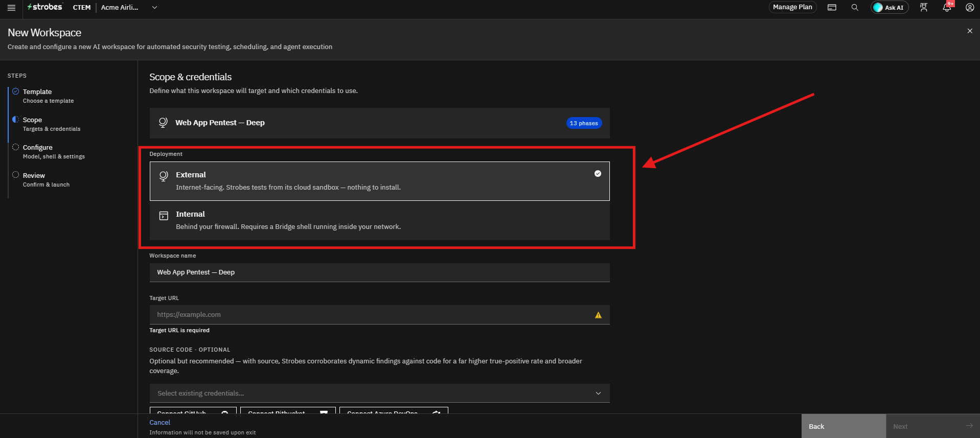Select the Internal deployment option
This screenshot has width=980, height=438.
(379, 220)
